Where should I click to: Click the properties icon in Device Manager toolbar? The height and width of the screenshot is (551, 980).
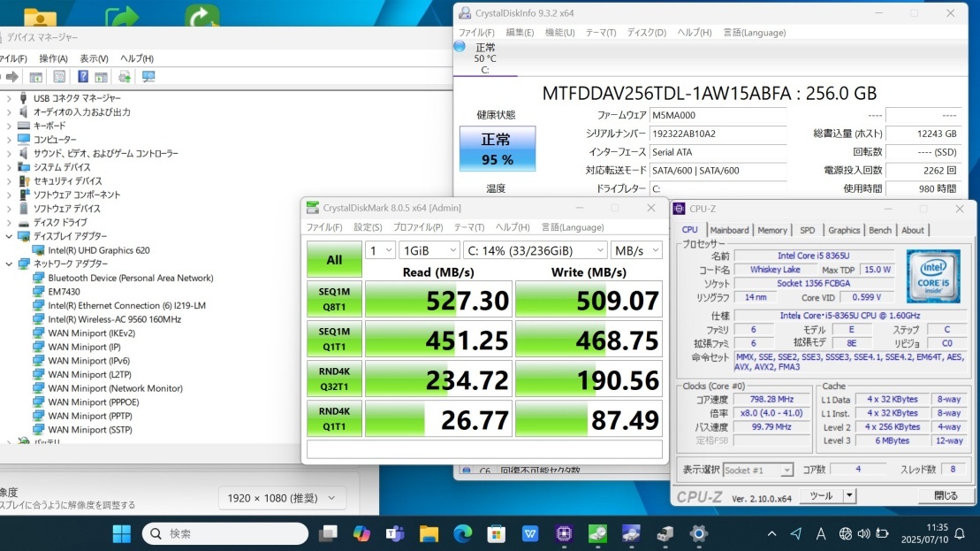click(x=59, y=77)
